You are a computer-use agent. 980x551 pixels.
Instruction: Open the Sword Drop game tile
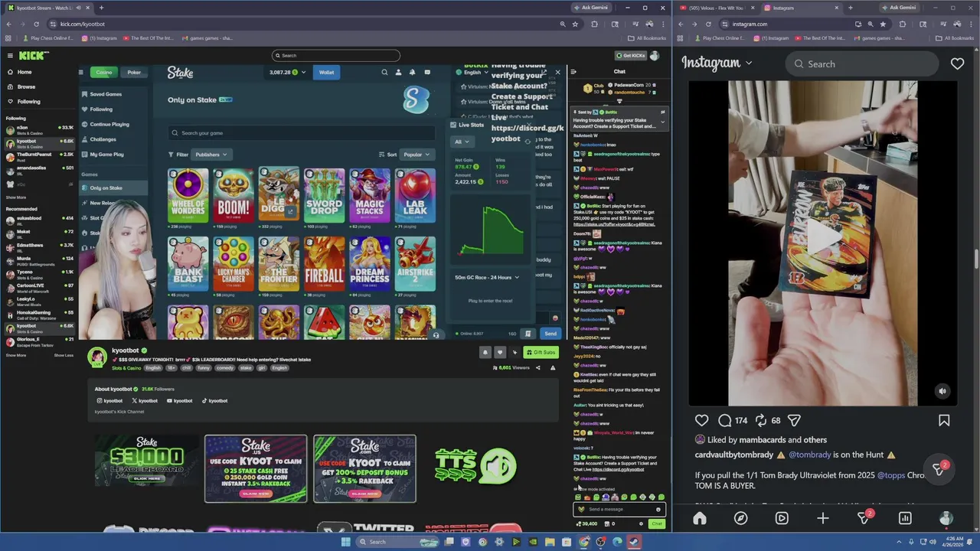click(324, 195)
